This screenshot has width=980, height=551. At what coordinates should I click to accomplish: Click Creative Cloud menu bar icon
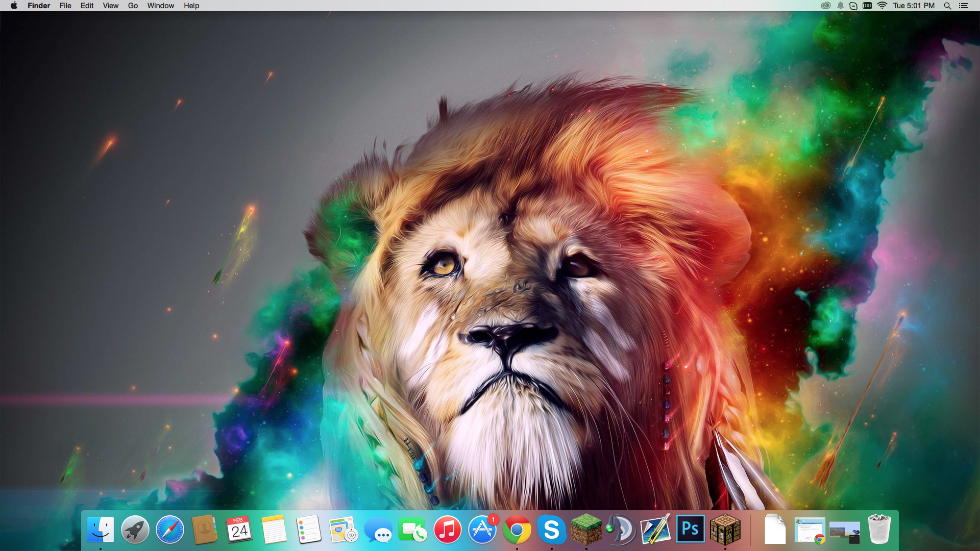[825, 6]
